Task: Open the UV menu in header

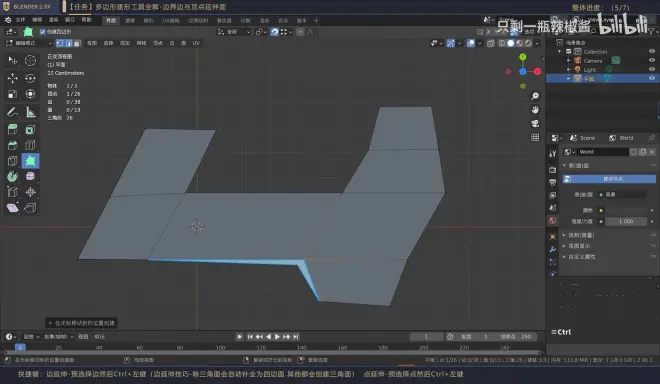Action: (196, 43)
